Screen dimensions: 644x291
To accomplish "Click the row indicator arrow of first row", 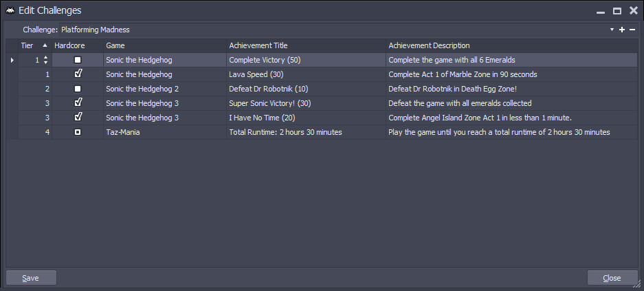I will [12, 61].
